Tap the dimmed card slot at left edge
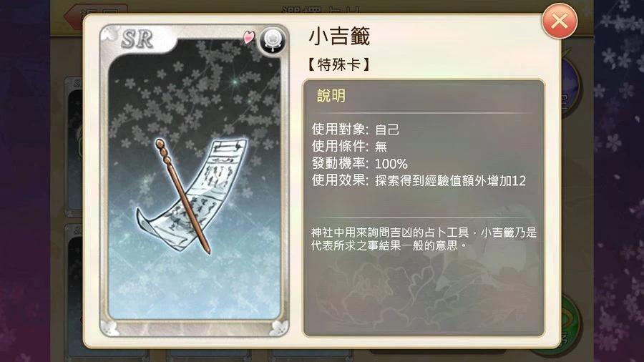Screen dimensions: 644x362 74,147
